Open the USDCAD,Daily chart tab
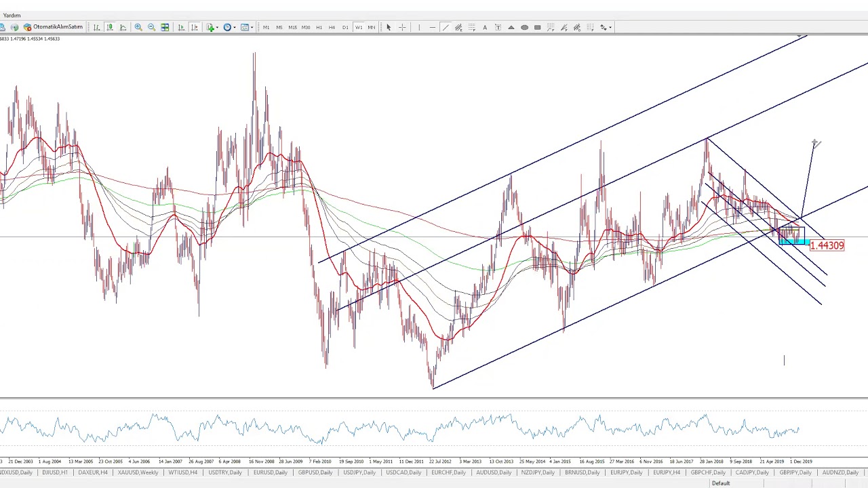 (x=404, y=472)
